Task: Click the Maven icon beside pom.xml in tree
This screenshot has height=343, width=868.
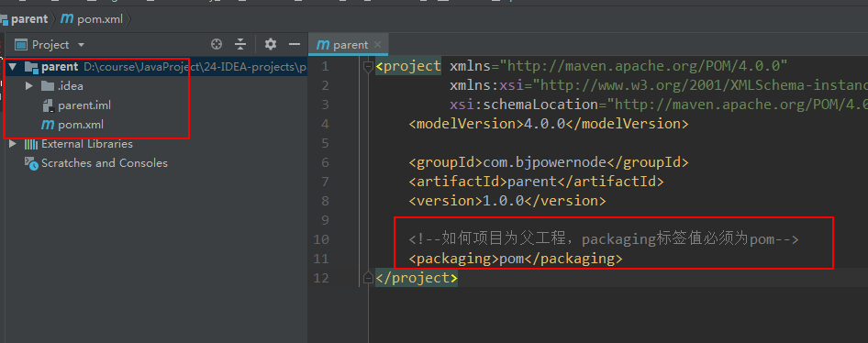Action: click(x=48, y=125)
